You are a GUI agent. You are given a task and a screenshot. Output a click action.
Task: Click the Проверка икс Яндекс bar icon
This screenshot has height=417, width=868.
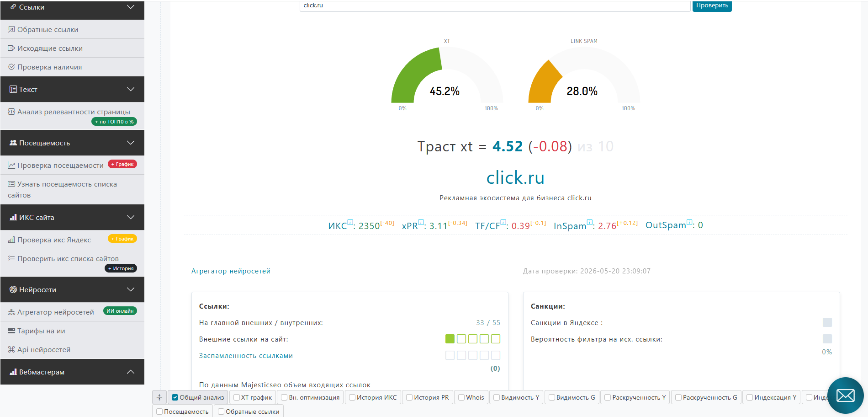[11, 240]
